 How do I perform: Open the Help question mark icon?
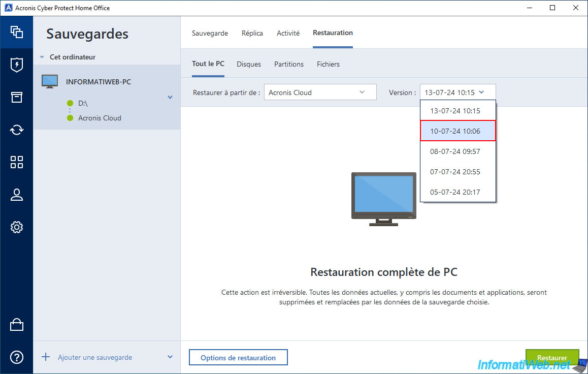pos(16,357)
